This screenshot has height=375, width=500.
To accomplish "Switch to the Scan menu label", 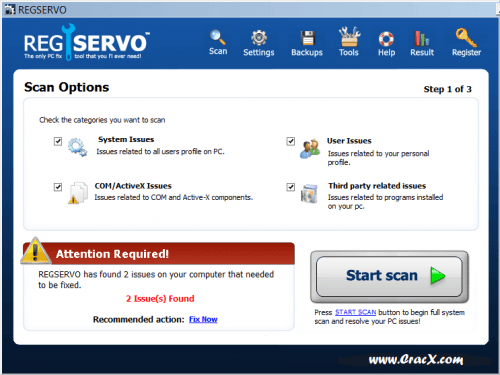I will 218,51.
